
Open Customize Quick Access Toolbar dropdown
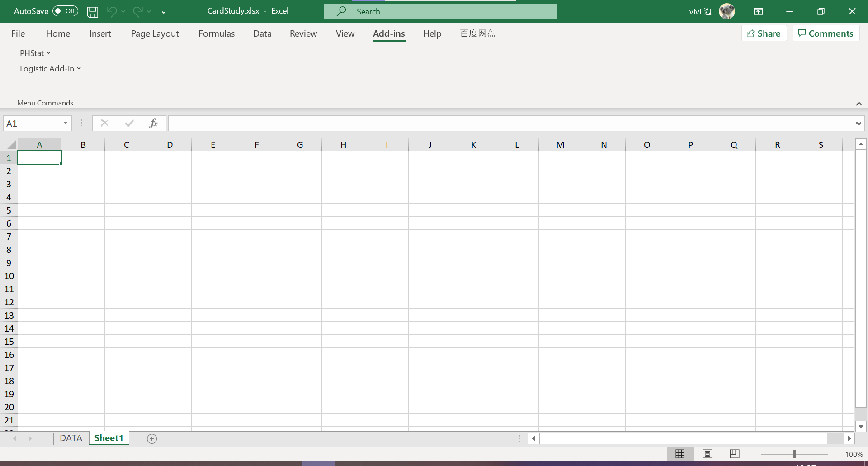pos(164,12)
